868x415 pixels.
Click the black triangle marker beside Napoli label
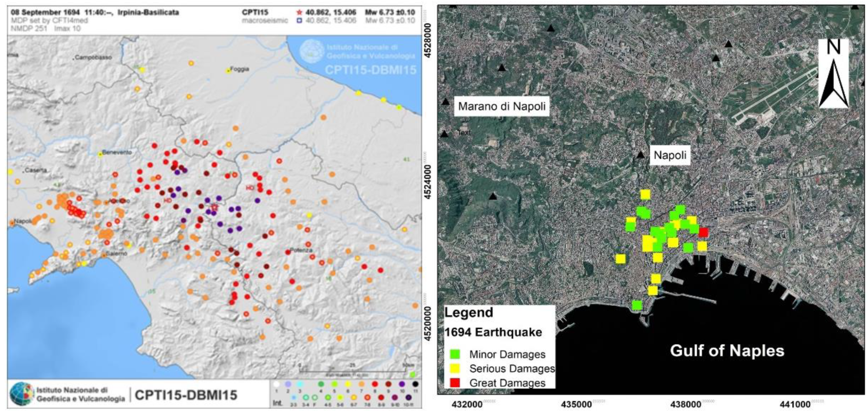(641, 155)
